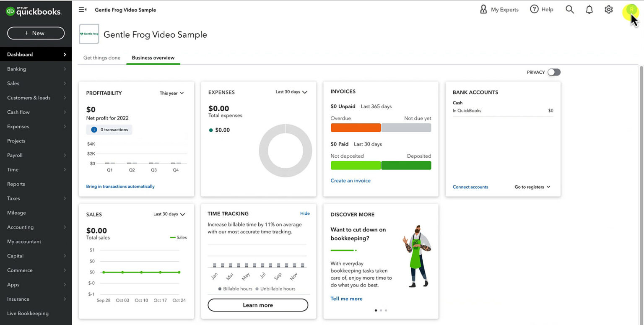The image size is (644, 325).
Task: Open the Sales Last 30 days dropdown
Action: point(169,214)
